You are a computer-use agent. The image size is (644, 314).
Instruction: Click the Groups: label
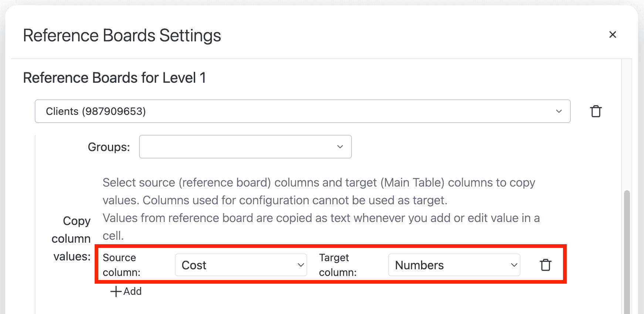point(109,147)
